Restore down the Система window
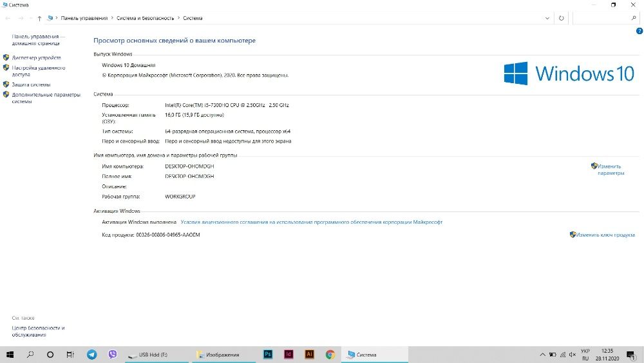 click(x=613, y=5)
